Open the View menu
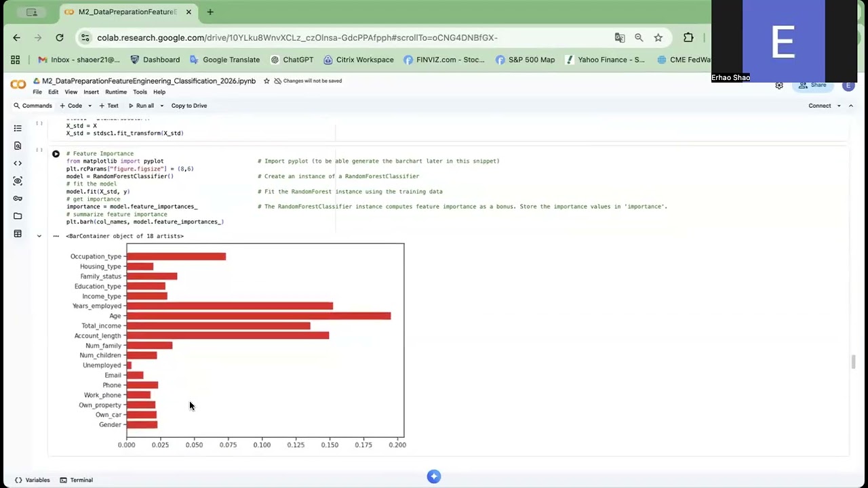 tap(71, 92)
